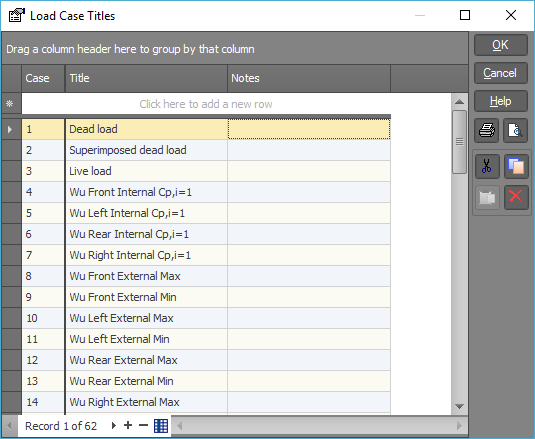Select row 8 'Wu Front External Max'

[206, 276]
